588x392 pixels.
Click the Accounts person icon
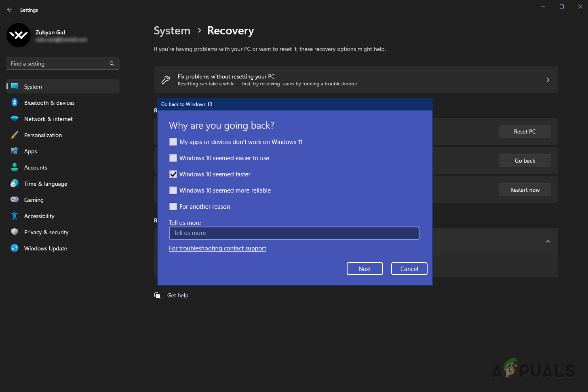pyautogui.click(x=15, y=167)
